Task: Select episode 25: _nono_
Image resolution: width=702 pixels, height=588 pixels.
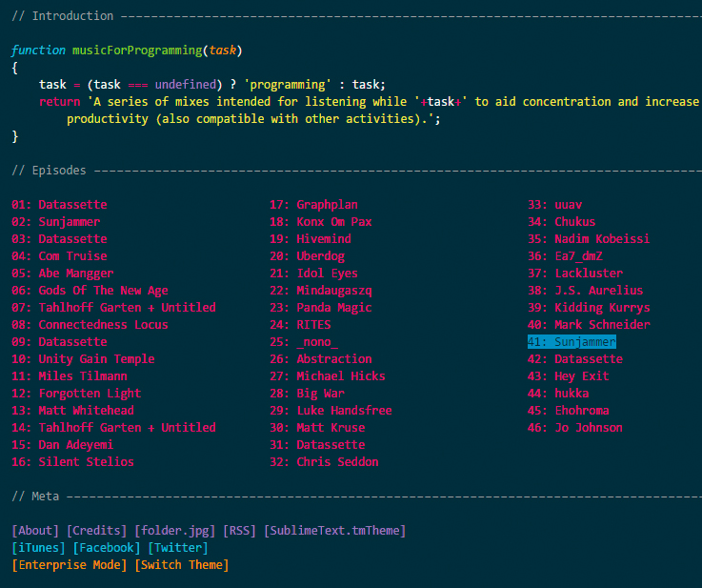Action: click(x=303, y=342)
